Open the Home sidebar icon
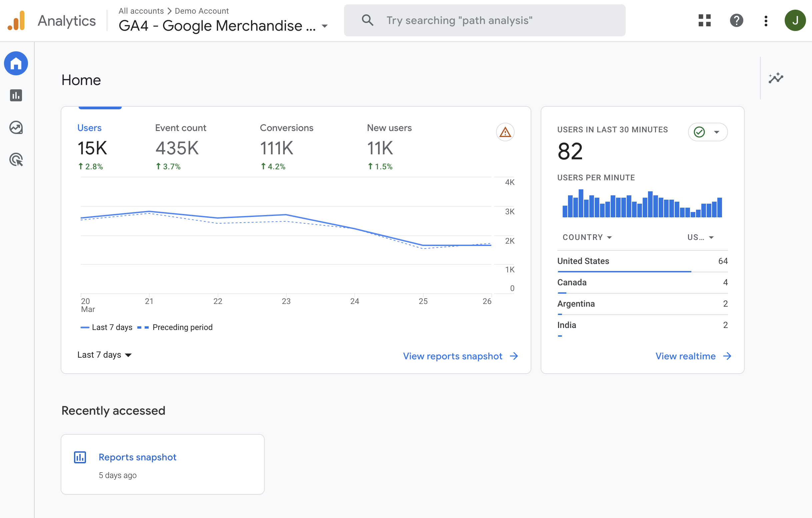The width and height of the screenshot is (812, 518). [x=16, y=63]
